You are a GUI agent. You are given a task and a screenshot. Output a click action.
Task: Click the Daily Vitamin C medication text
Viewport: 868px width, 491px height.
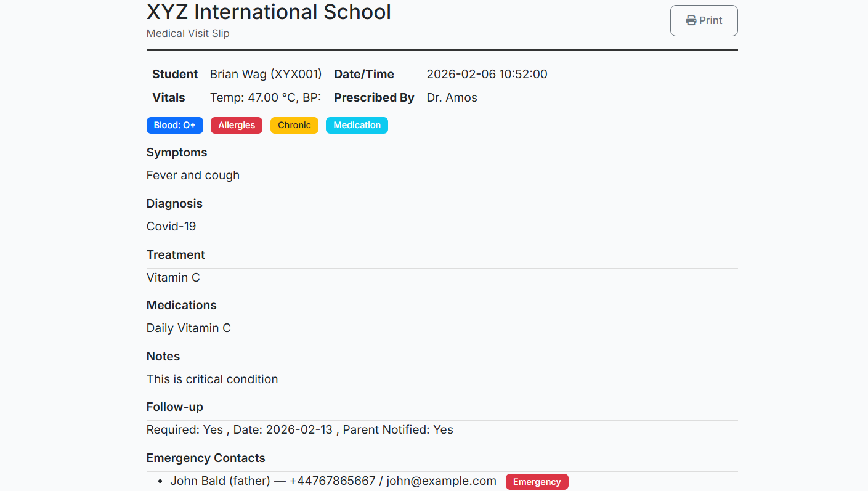[x=189, y=328]
